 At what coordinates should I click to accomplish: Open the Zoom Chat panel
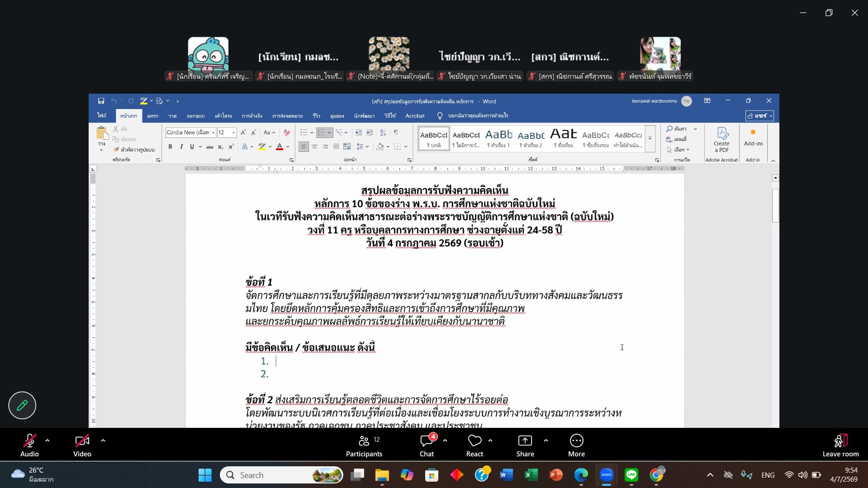tap(427, 445)
